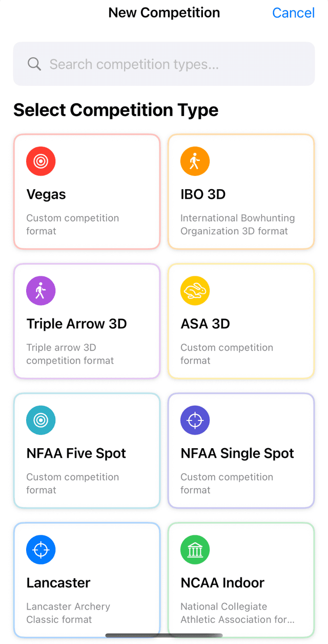This screenshot has height=644, width=328.
Task: Click the NCAA Indoor bank building icon
Action: tap(195, 549)
